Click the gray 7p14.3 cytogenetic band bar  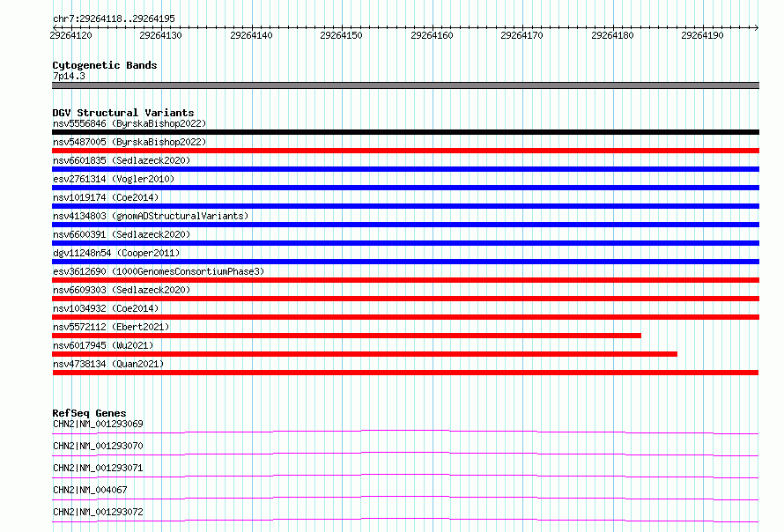(405, 85)
